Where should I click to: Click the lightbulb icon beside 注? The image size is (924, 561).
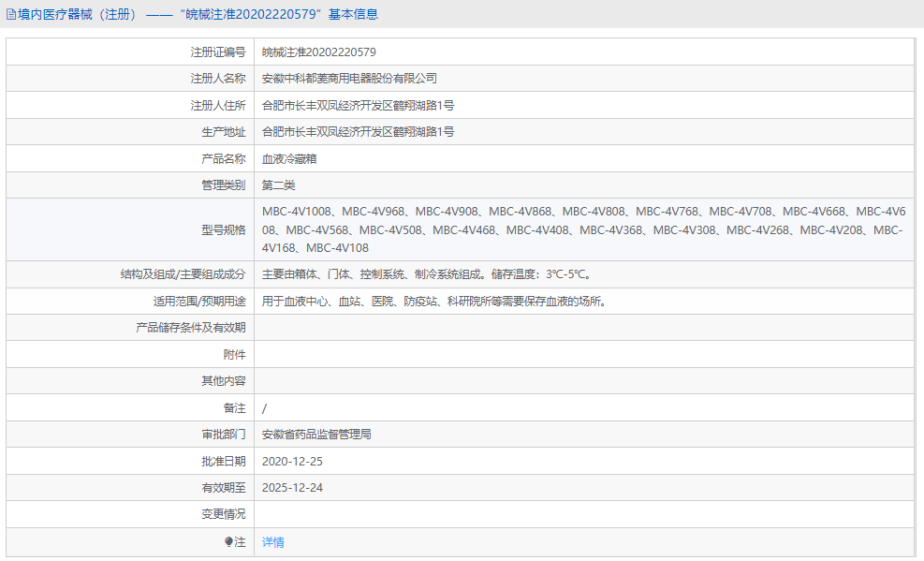tap(228, 542)
